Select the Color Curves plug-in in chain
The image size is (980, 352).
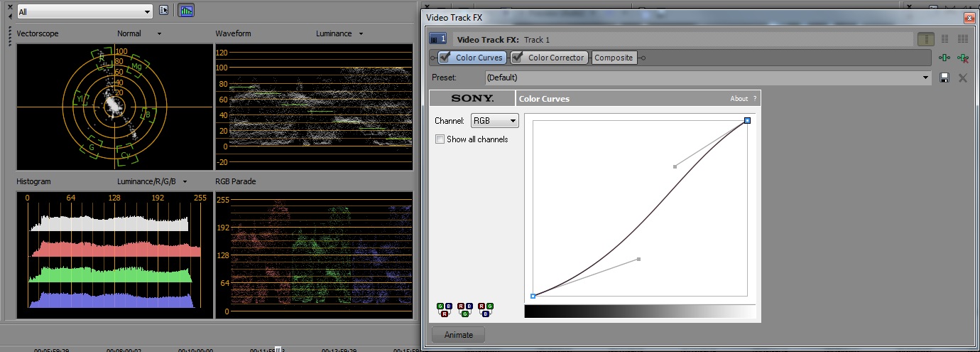[x=479, y=58]
